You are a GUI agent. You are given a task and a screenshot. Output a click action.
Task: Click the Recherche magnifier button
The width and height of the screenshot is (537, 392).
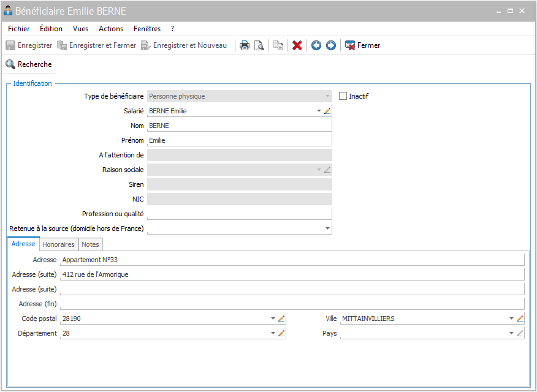coord(29,64)
